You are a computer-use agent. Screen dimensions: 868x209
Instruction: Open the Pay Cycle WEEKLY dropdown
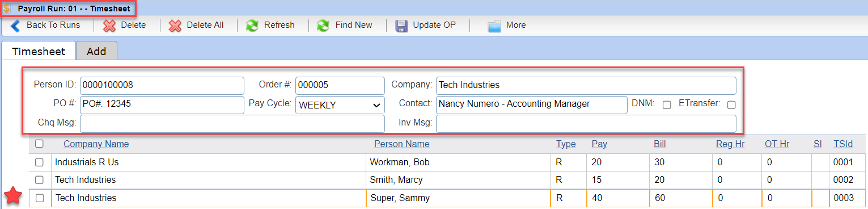tap(340, 105)
